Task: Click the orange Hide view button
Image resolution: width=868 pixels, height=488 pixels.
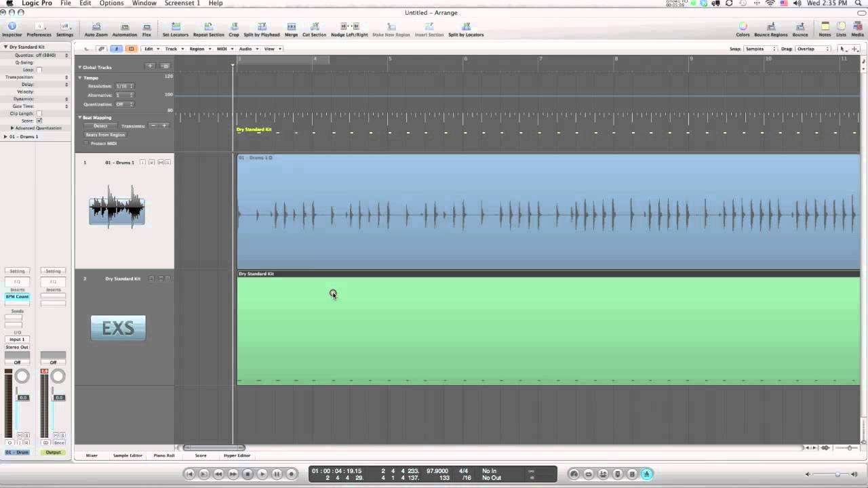Action: [131, 49]
